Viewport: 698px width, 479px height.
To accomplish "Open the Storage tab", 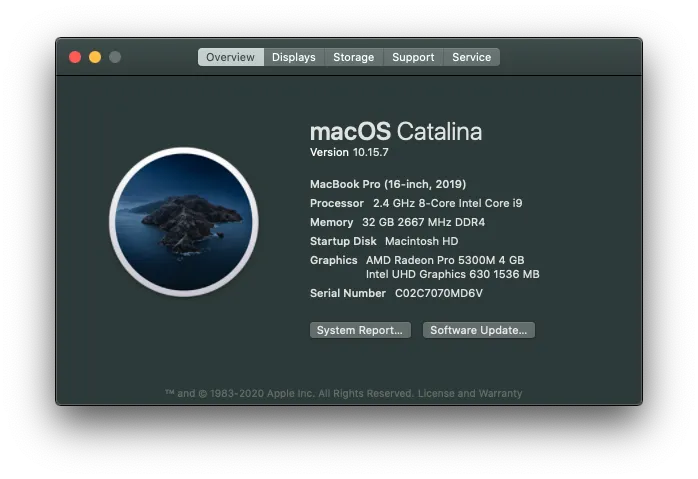I will coord(353,57).
